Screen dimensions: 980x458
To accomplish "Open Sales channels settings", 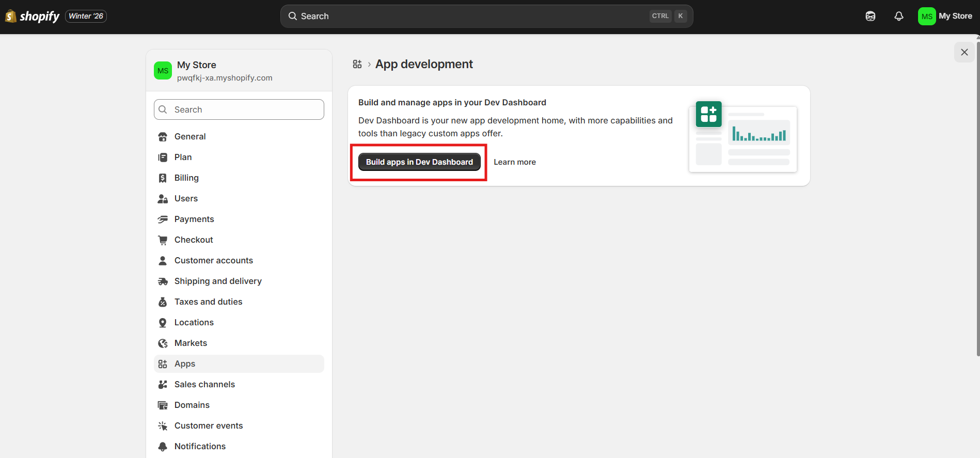I will (x=239, y=384).
